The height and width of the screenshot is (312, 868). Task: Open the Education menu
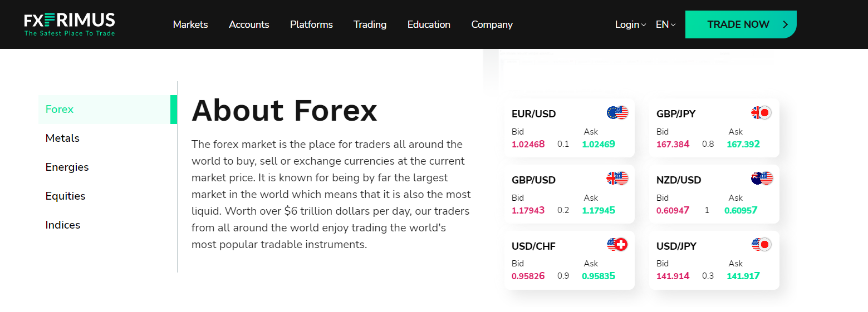coord(429,24)
